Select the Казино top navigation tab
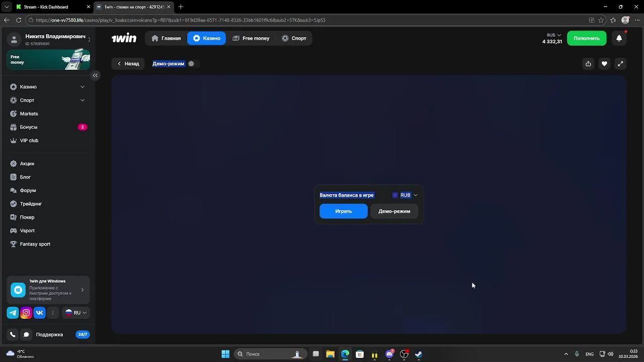This screenshot has width=644, height=362. 207,38
